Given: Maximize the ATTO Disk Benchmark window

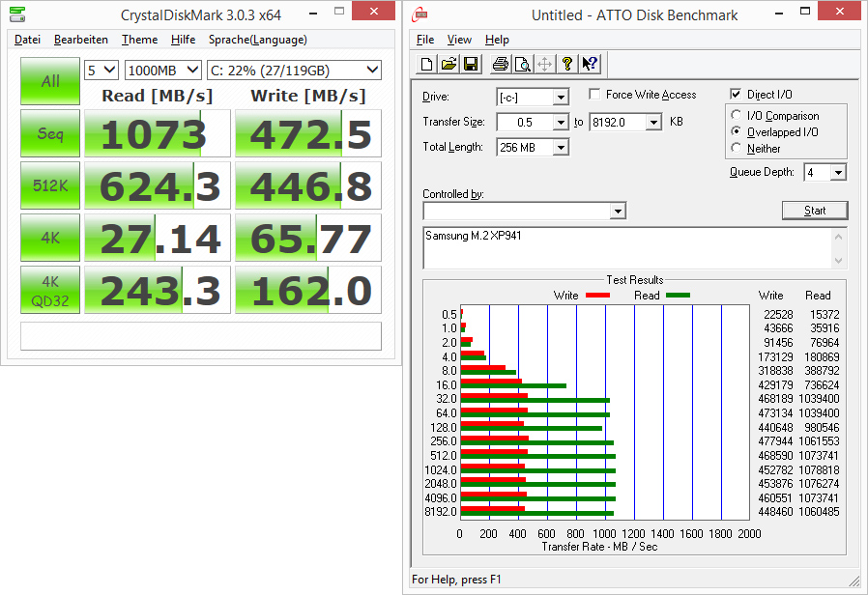Looking at the screenshot, I should [x=805, y=11].
